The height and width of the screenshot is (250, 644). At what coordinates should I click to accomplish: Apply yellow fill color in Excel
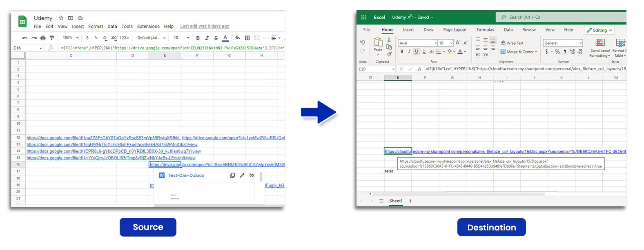click(x=450, y=51)
